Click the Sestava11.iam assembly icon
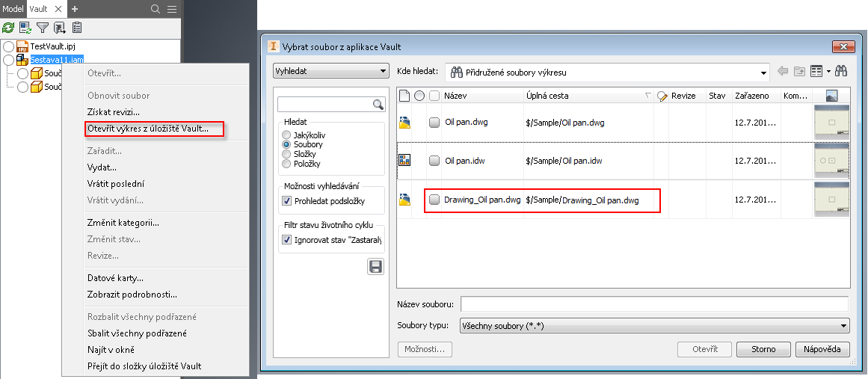The height and width of the screenshot is (379, 868). tap(22, 59)
